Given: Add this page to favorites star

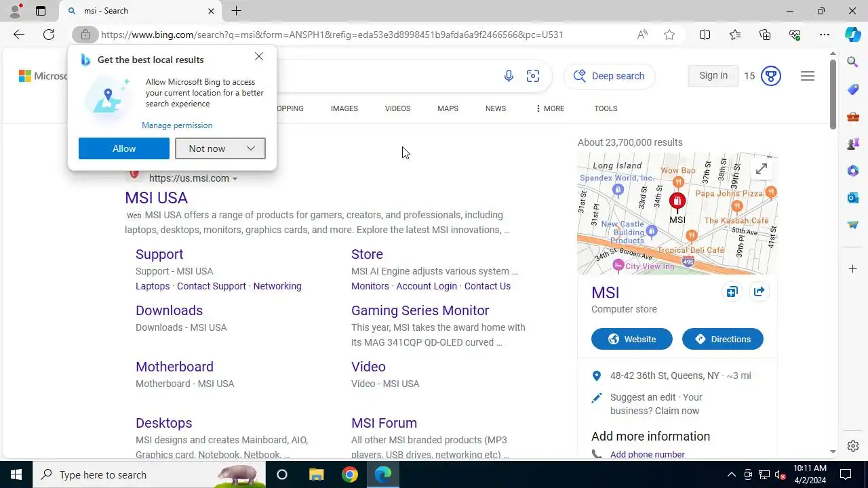Looking at the screenshot, I should pyautogui.click(x=669, y=35).
